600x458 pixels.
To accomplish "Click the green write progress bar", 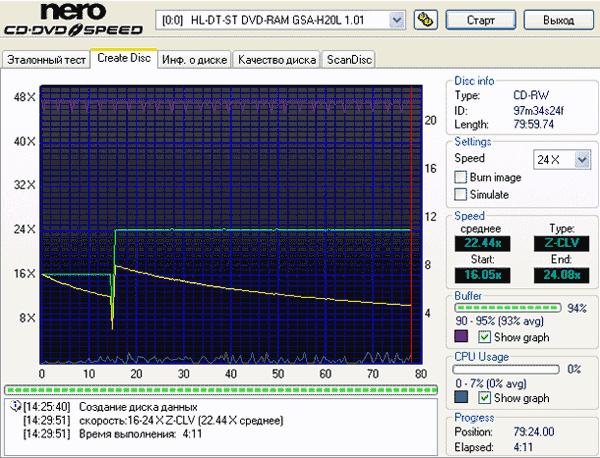I will [x=221, y=390].
